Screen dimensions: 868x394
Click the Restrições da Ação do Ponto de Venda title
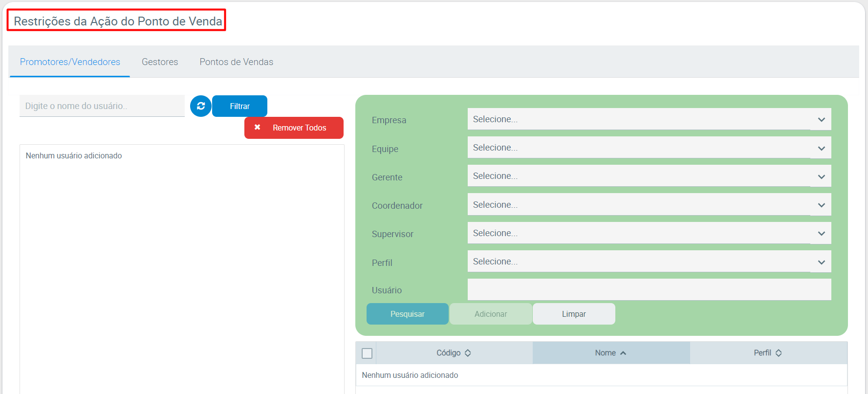pyautogui.click(x=118, y=21)
